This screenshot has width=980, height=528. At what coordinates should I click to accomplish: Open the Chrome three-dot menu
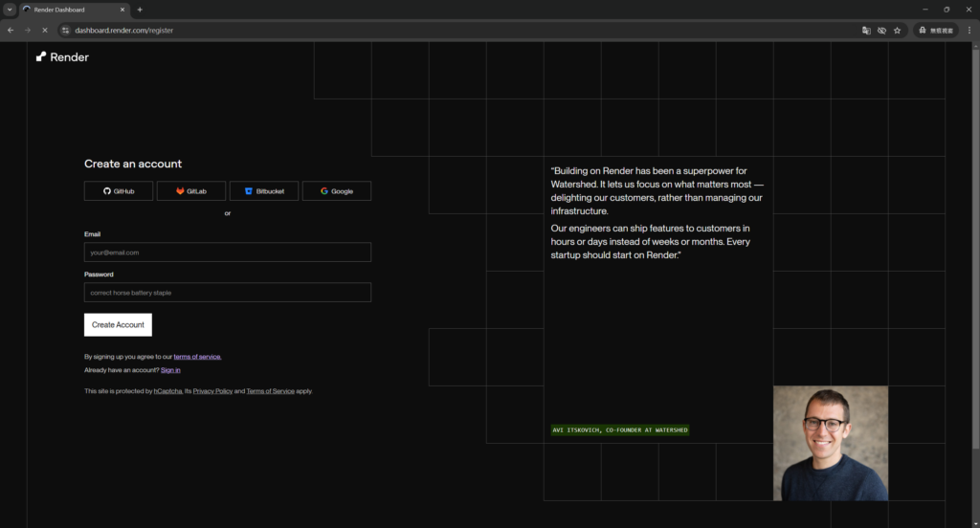969,30
